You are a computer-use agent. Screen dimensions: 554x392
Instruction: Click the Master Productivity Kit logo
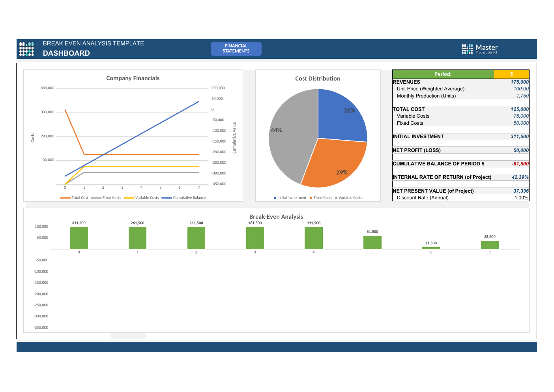point(480,49)
